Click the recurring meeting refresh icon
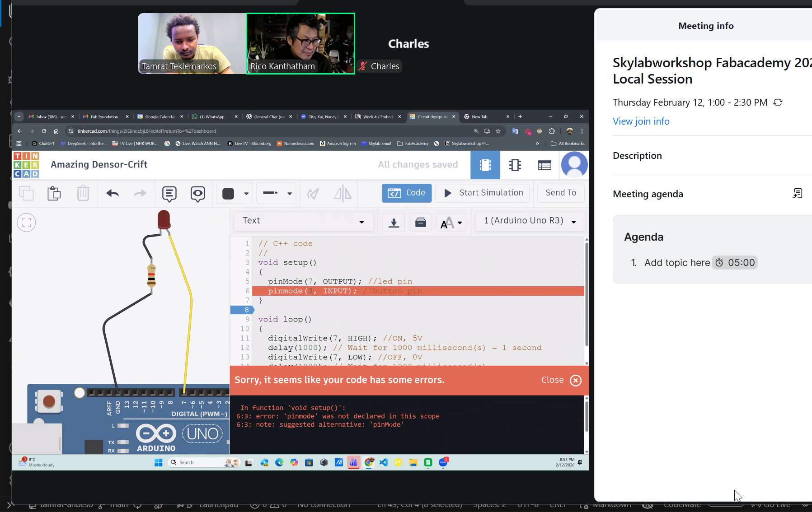Image resolution: width=812 pixels, height=512 pixels. [778, 102]
